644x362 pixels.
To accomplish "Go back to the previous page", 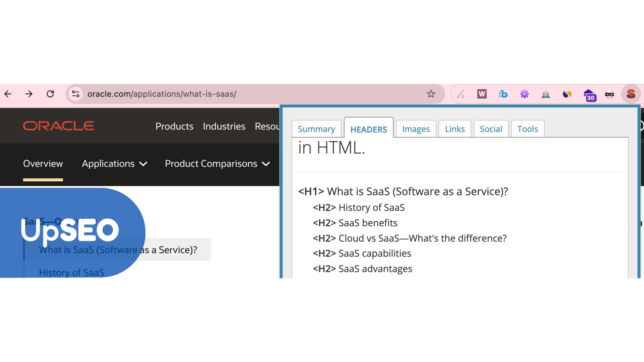I will 8,94.
